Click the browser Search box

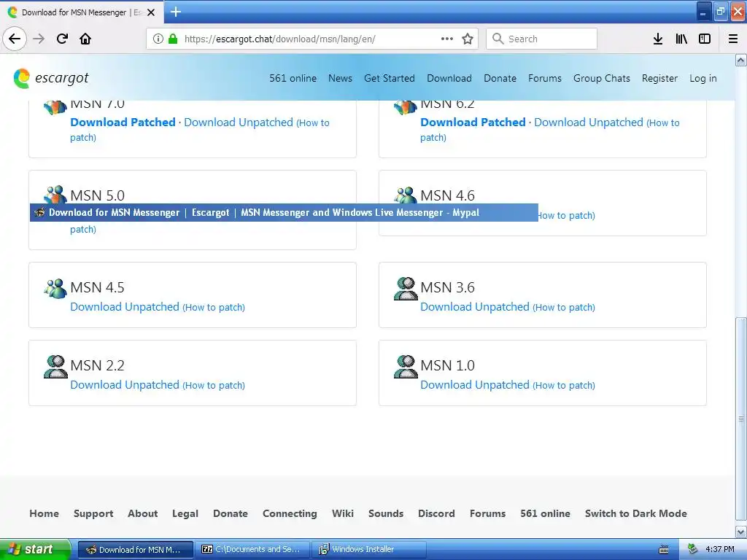coord(542,39)
